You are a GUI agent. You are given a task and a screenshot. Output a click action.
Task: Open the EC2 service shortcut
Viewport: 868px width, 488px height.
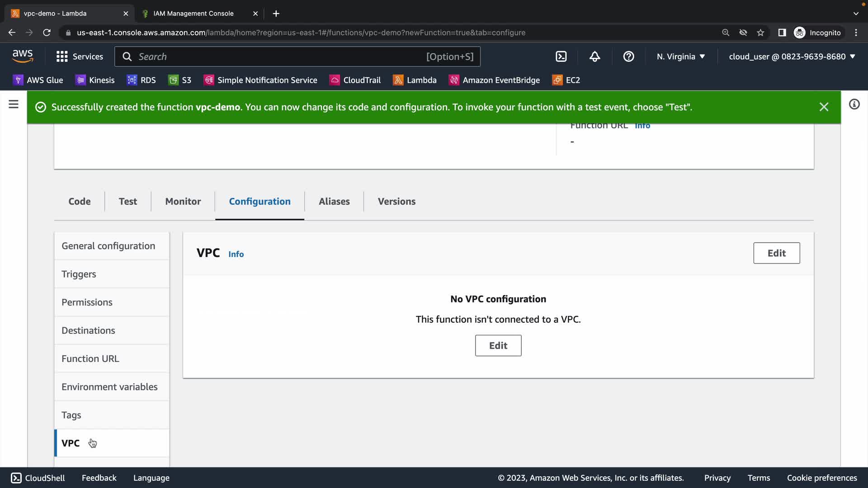[566, 80]
